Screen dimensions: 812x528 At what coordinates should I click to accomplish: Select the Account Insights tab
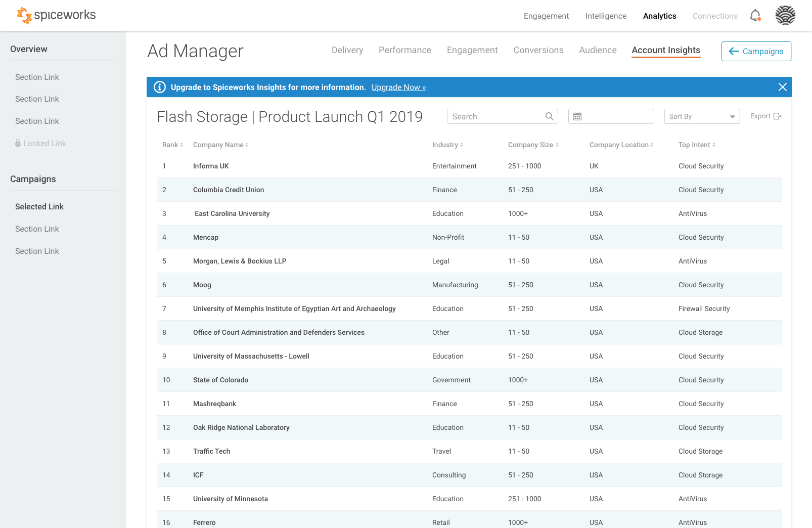666,50
